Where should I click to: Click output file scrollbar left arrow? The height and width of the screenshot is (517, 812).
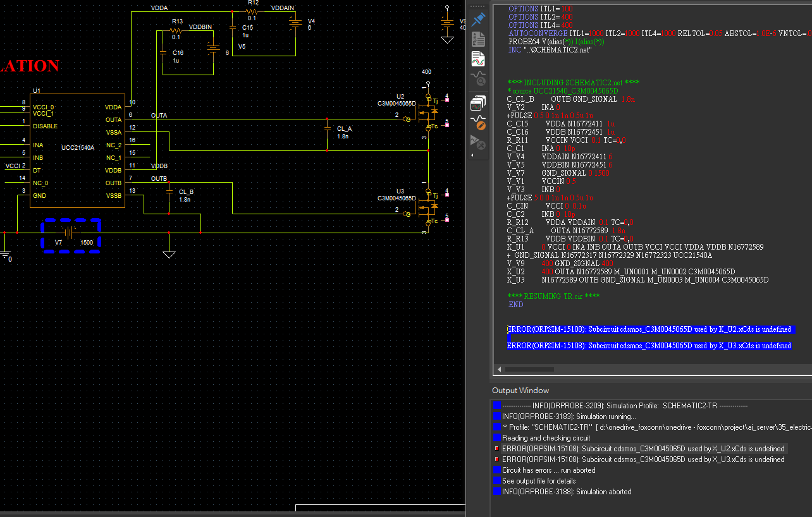pyautogui.click(x=500, y=370)
